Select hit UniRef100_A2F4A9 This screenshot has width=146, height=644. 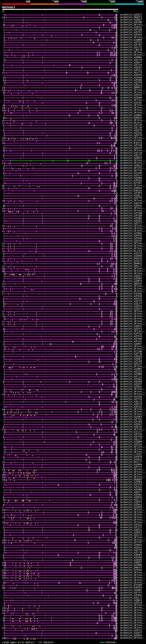point(131,339)
